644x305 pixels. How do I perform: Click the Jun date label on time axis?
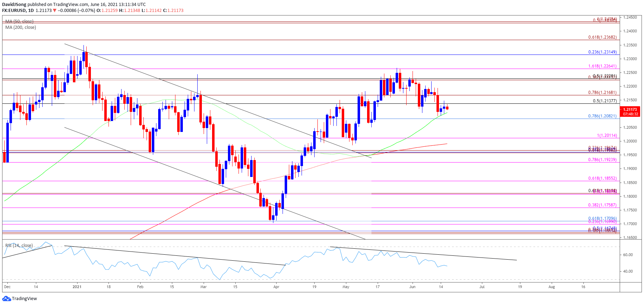[x=412, y=287]
